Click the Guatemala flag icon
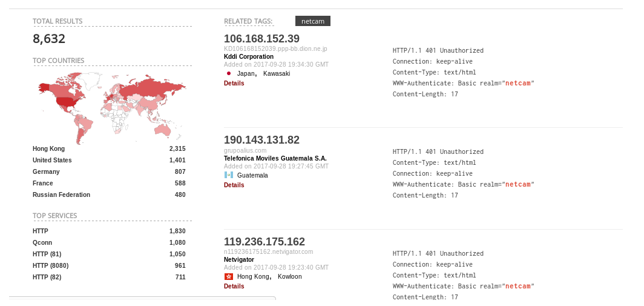644x306 pixels. click(229, 175)
